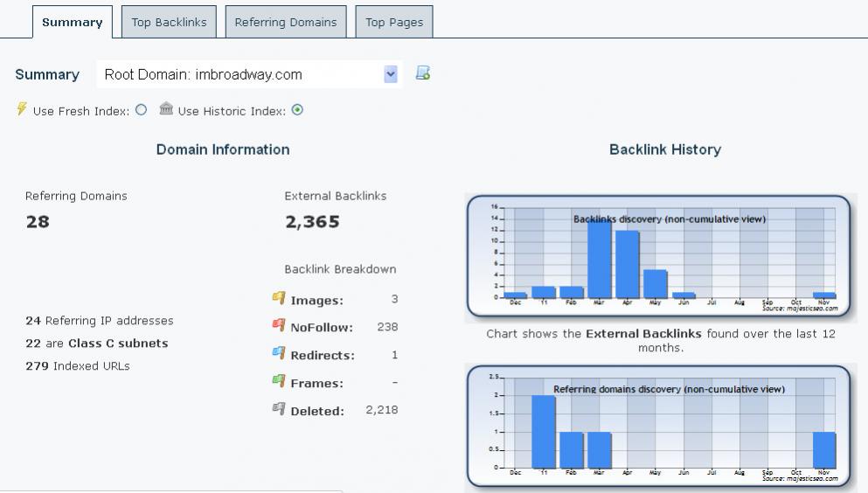Click the lightning bolt Fresh Index icon
The image size is (868, 493).
pyautogui.click(x=22, y=109)
